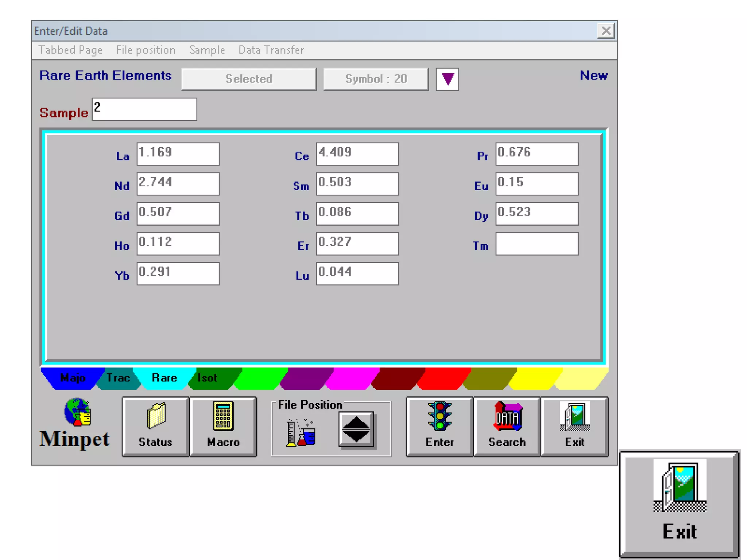
Task: Click the Selected button
Action: pyautogui.click(x=249, y=79)
